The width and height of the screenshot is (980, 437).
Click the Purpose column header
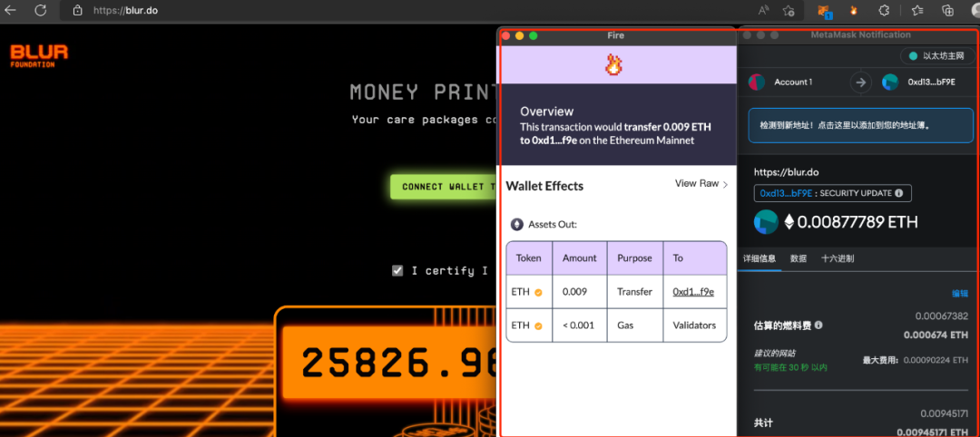(634, 257)
